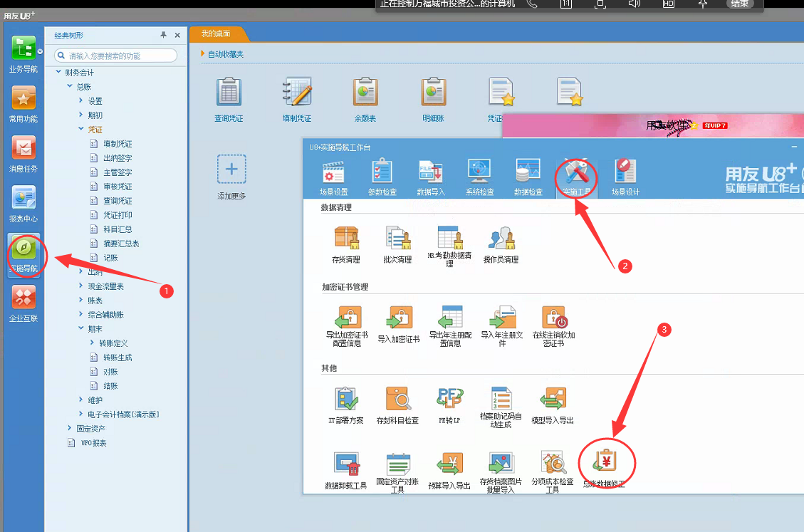Screen dimensions: 804x532
Task: Collapse 凭证 tree node
Action: (81, 129)
